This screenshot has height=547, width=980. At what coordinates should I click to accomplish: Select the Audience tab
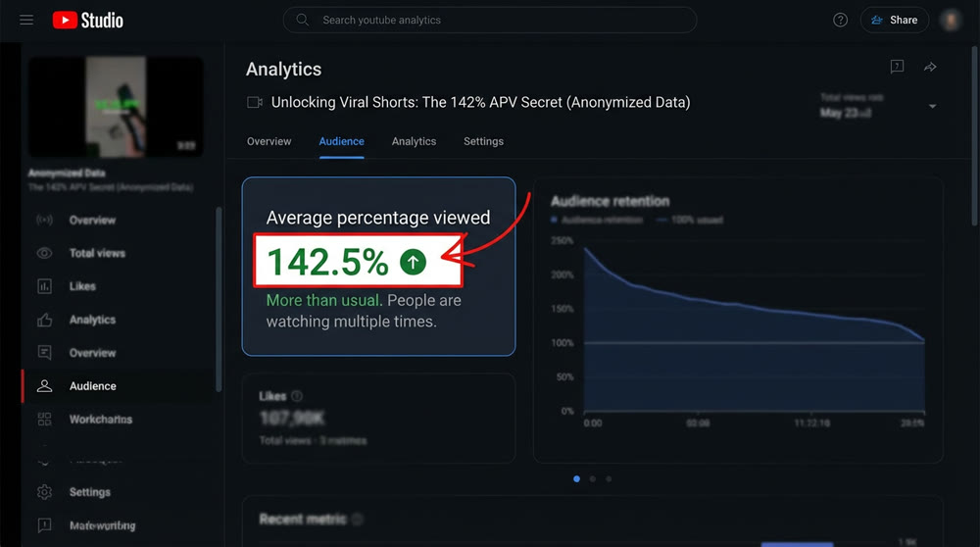(341, 141)
